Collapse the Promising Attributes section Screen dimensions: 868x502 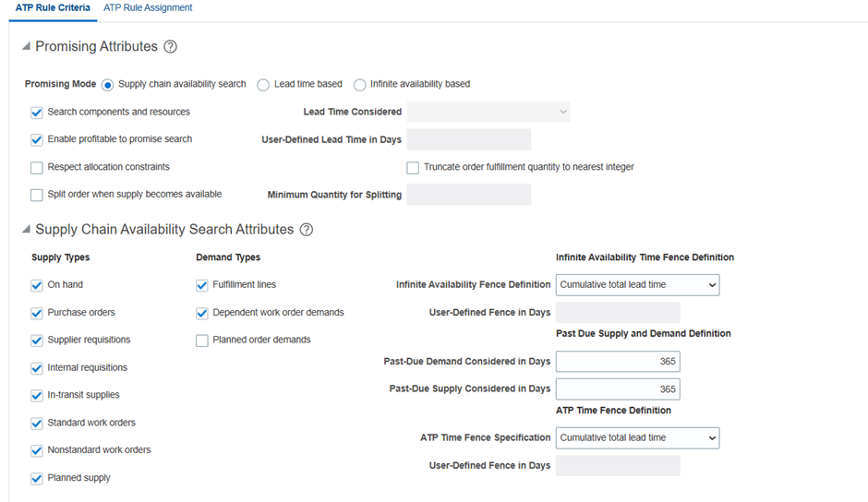26,46
